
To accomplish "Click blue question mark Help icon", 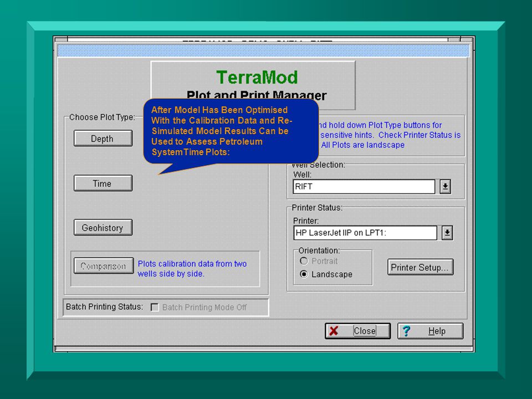I will click(x=406, y=331).
